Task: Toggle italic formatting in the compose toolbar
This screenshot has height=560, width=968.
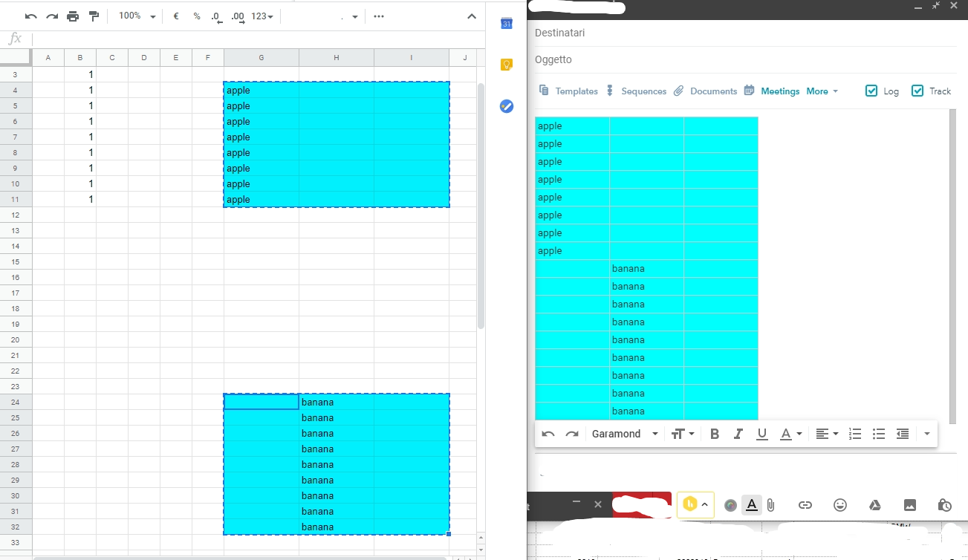Action: pos(738,433)
